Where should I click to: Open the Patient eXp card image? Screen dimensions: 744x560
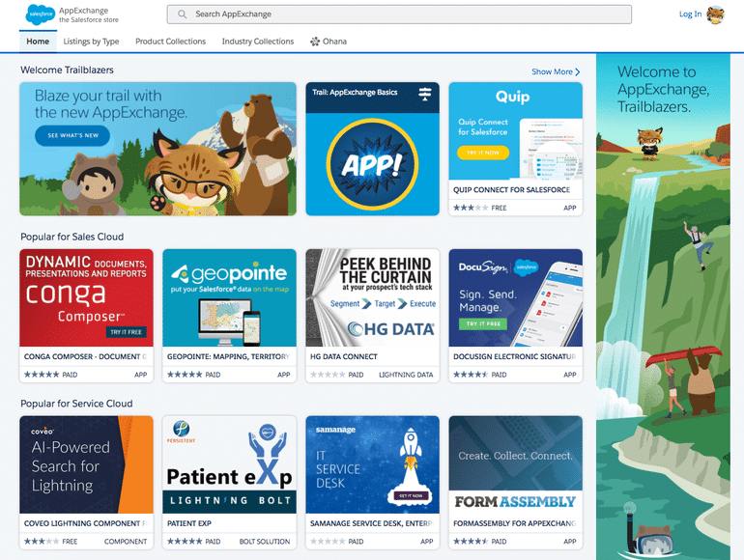pos(230,464)
